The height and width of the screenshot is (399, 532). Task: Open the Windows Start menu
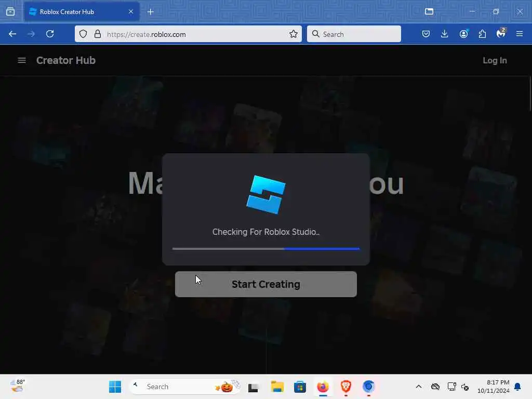click(x=115, y=387)
